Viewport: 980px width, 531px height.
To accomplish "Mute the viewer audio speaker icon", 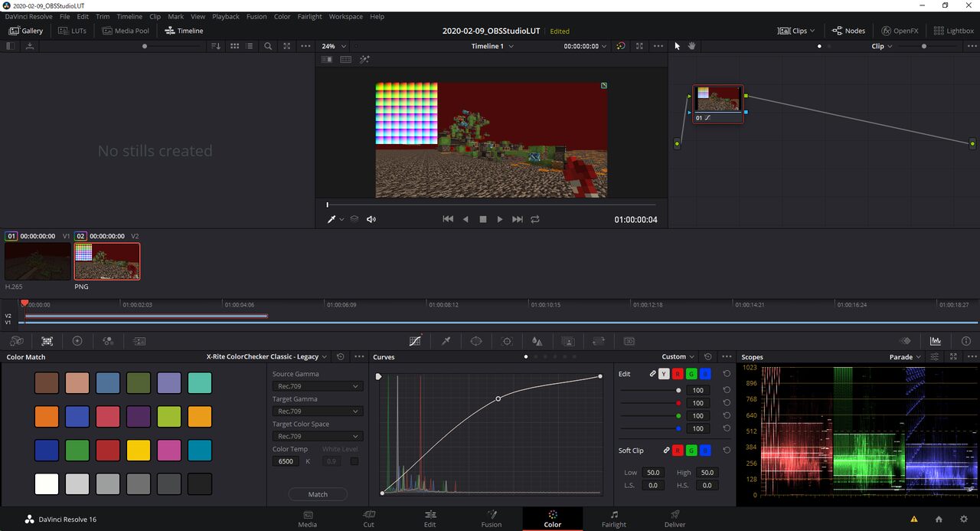I will pos(371,219).
